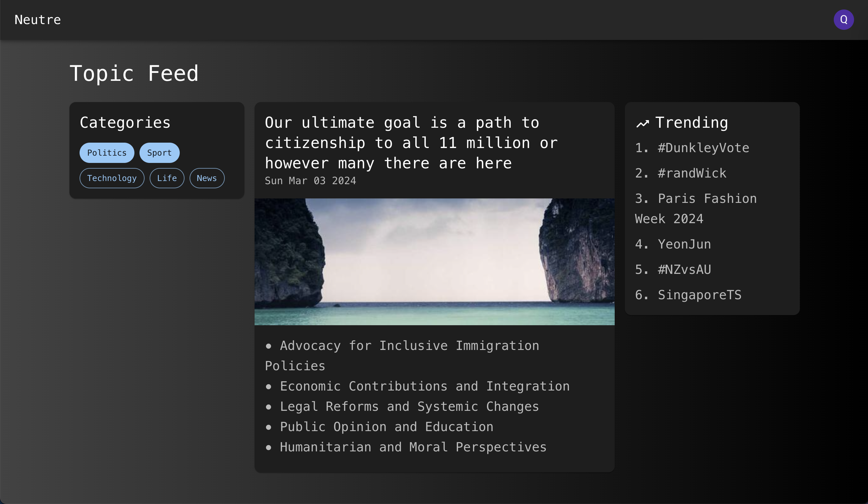The height and width of the screenshot is (504, 868).
Task: Select the SingaporeTS trending topic
Action: 699,294
